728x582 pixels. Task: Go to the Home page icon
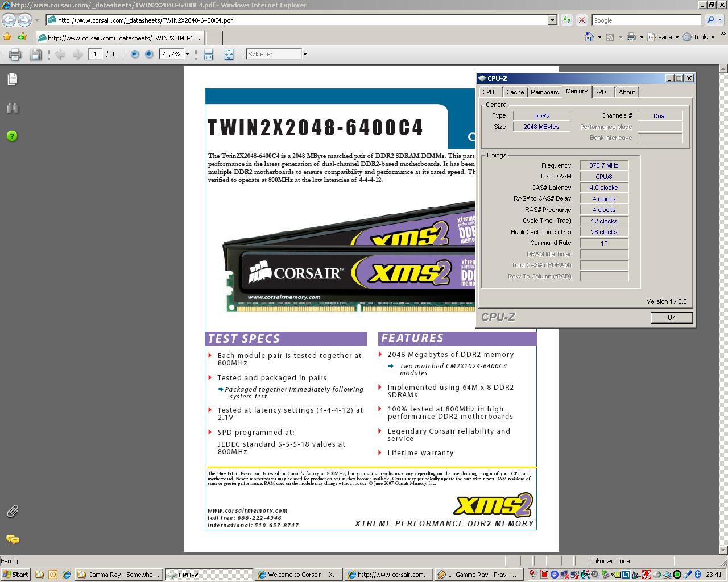pos(589,37)
